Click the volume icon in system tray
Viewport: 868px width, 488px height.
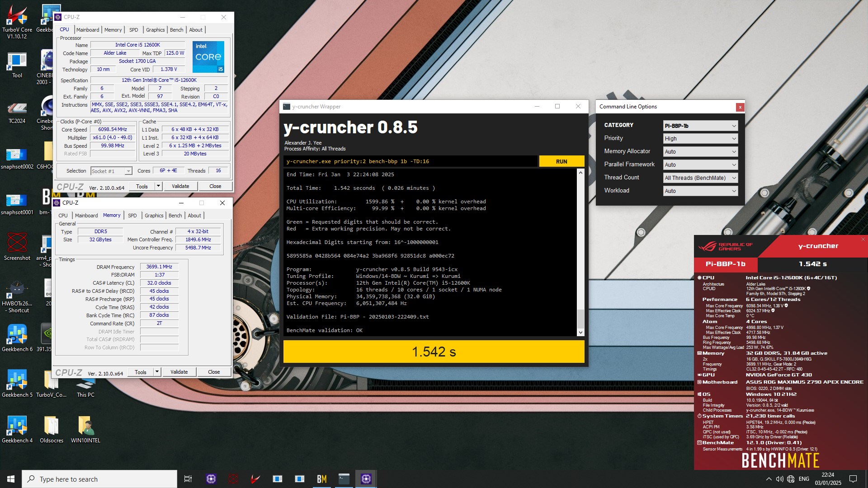click(779, 479)
